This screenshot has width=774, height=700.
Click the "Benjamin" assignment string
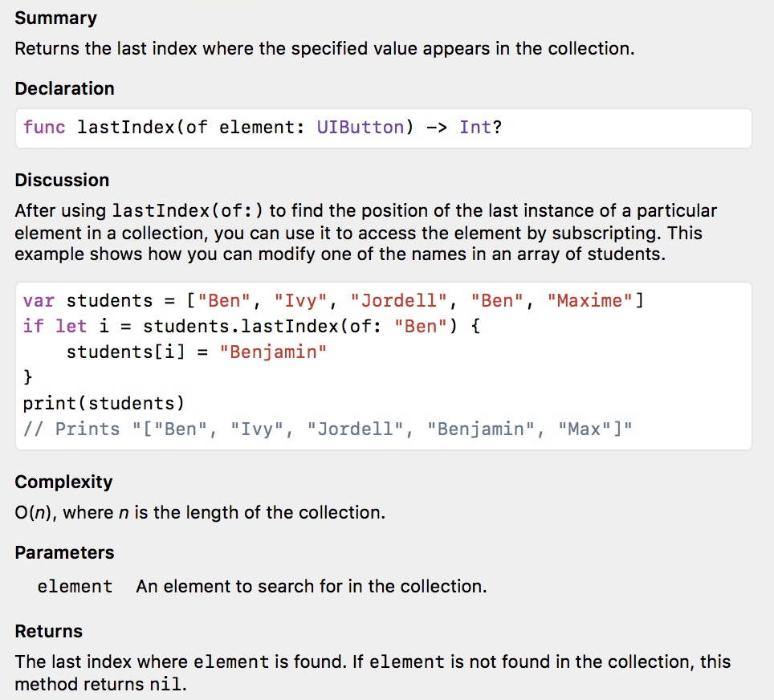(274, 352)
